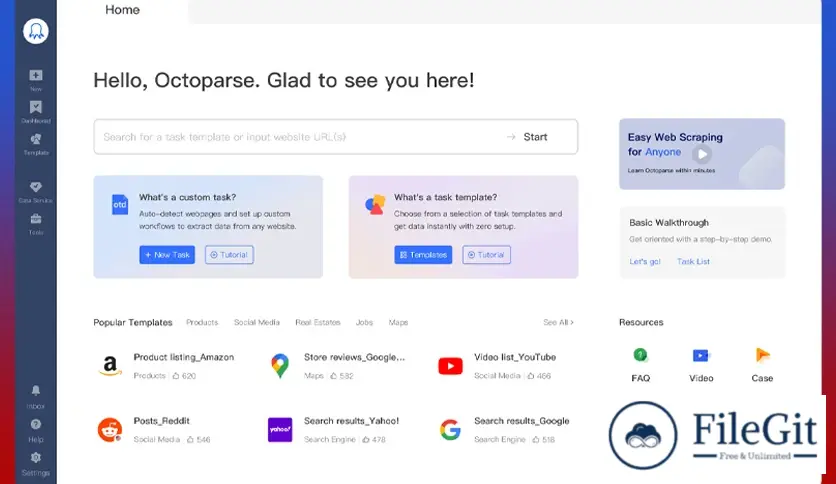
Task: Open the Dashboard sidebar icon
Action: (36, 107)
